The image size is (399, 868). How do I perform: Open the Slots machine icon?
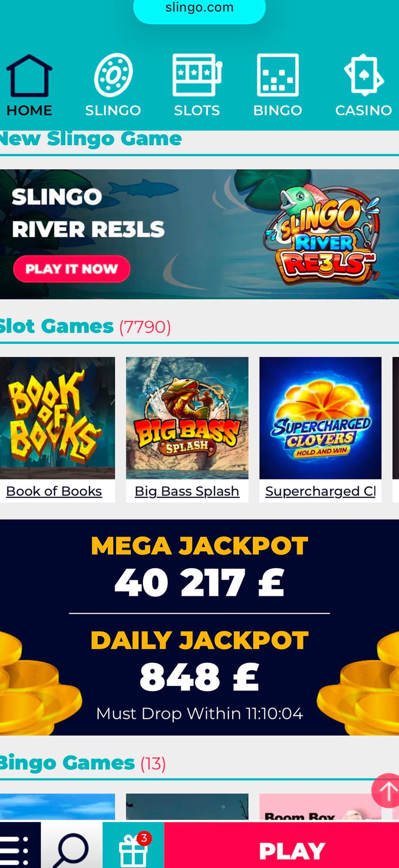click(x=197, y=75)
